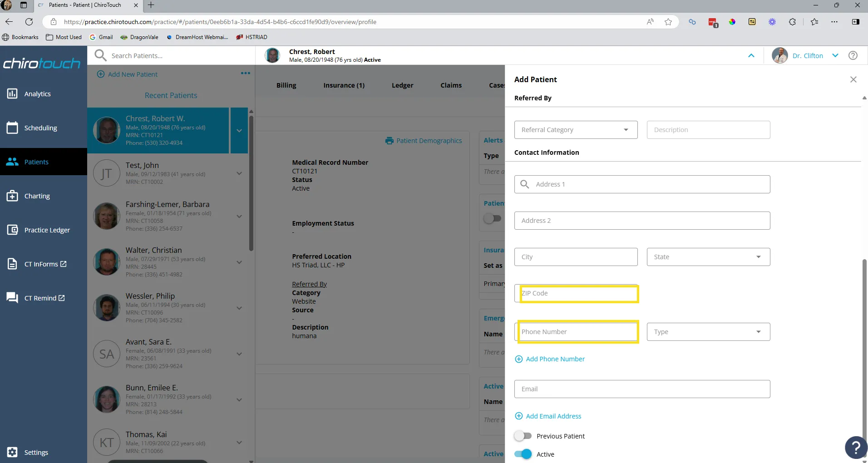Expand Walter, Christian patient entry

pos(239,262)
